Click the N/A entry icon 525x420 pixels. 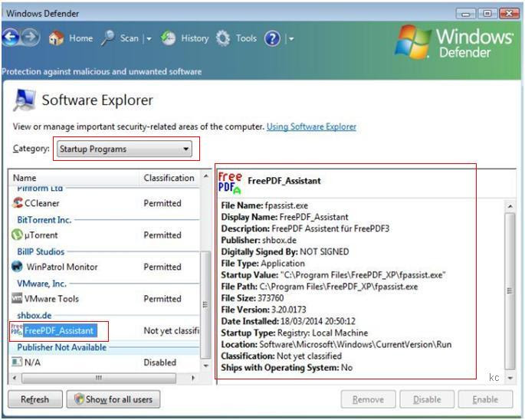[17, 362]
